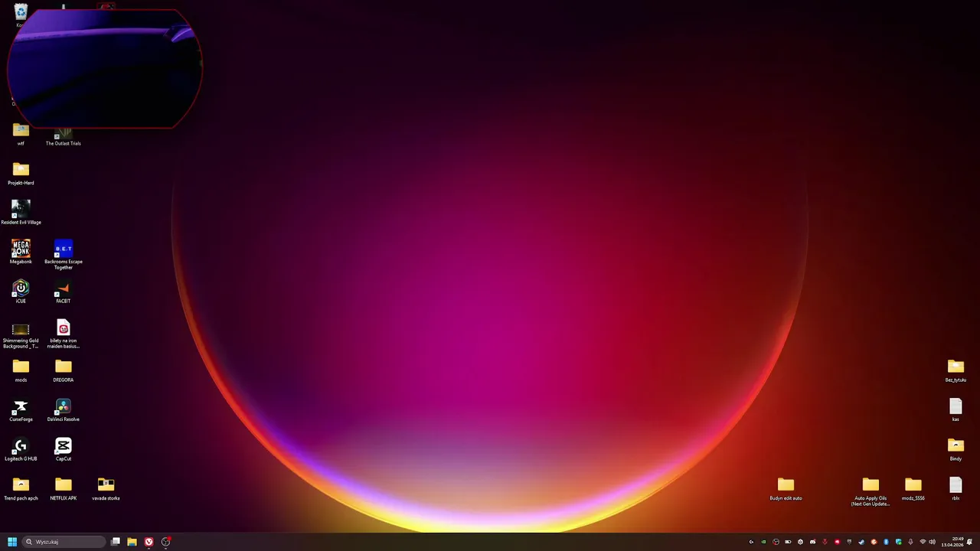Open the notification bell
Image resolution: width=980 pixels, height=551 pixels.
[x=969, y=542]
